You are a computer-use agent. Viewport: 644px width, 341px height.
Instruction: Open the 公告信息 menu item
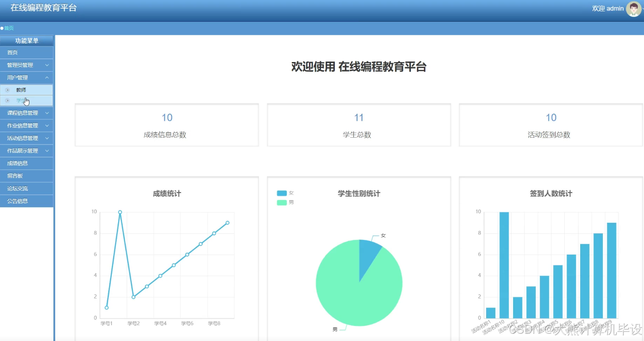tap(27, 201)
